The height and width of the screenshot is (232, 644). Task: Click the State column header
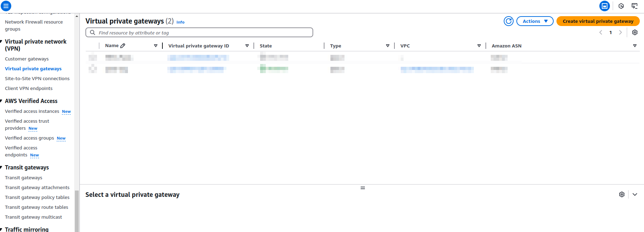266,46
